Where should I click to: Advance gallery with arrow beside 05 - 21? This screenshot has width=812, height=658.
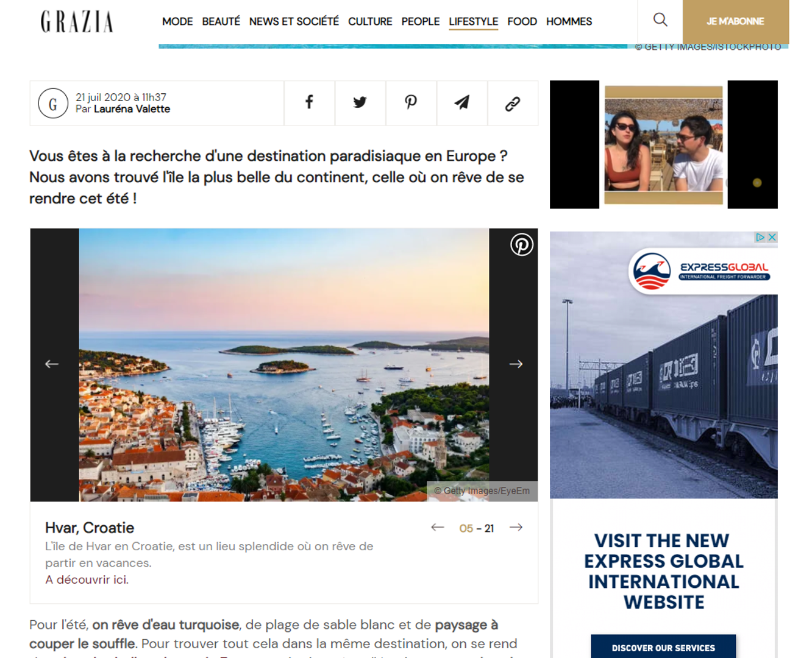[516, 527]
